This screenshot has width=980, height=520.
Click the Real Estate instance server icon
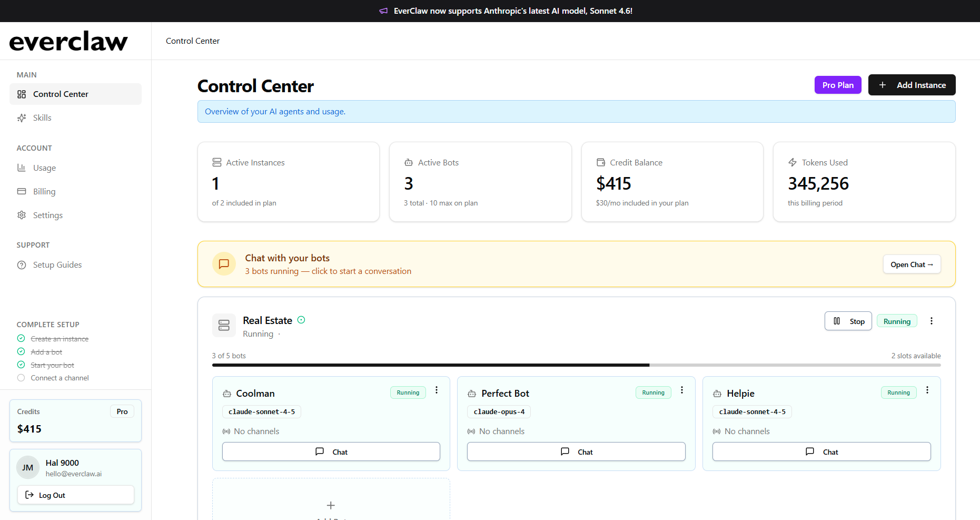pyautogui.click(x=224, y=326)
